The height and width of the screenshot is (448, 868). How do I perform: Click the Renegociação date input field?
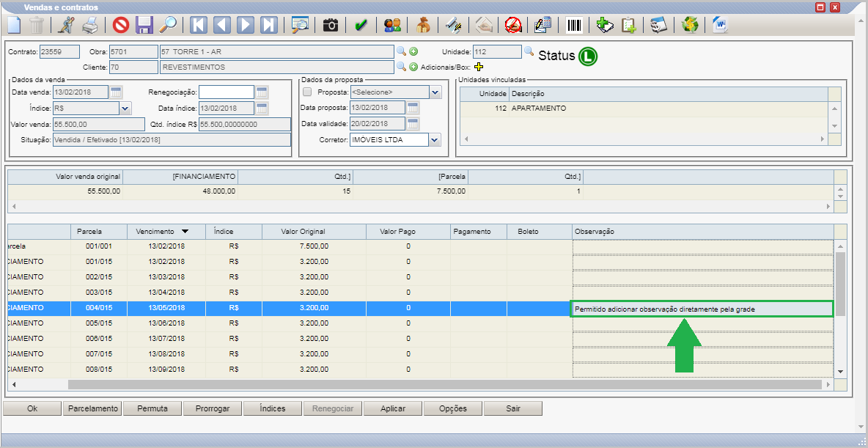227,92
